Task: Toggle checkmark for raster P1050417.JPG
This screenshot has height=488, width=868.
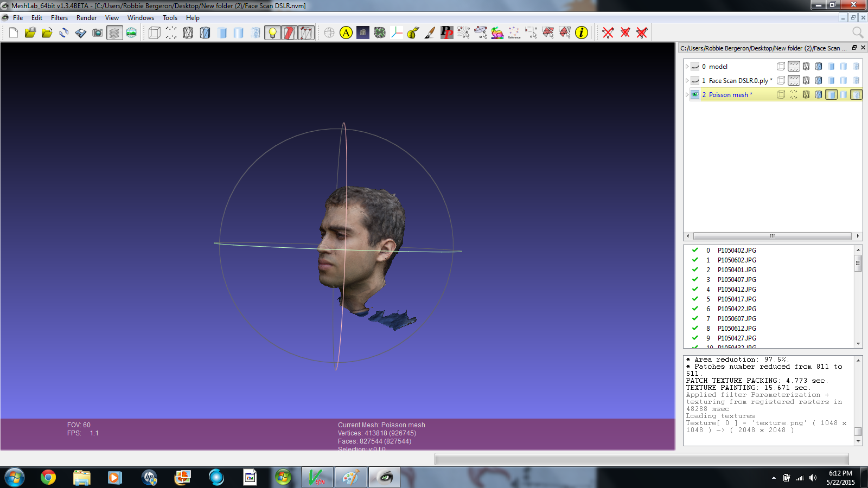Action: [x=695, y=299]
